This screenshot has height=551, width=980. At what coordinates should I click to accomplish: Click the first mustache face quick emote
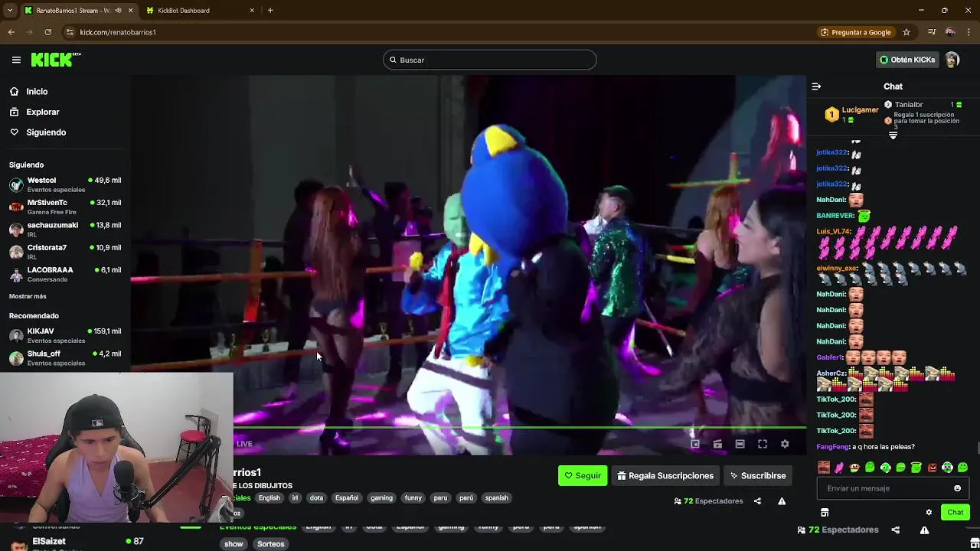tap(824, 468)
